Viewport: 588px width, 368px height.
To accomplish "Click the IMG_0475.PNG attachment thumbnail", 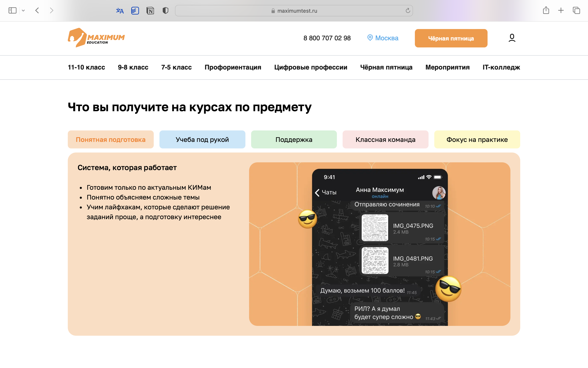I will 375,228.
